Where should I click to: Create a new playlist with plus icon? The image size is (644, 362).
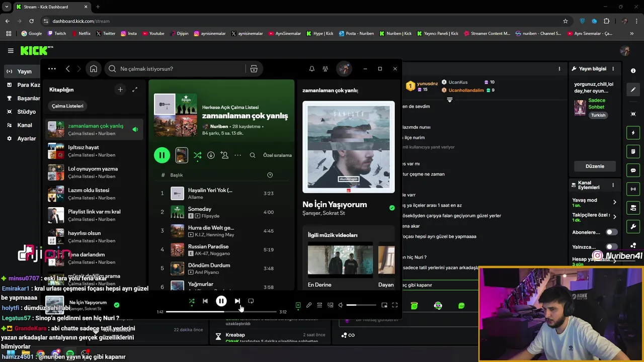[x=120, y=89]
